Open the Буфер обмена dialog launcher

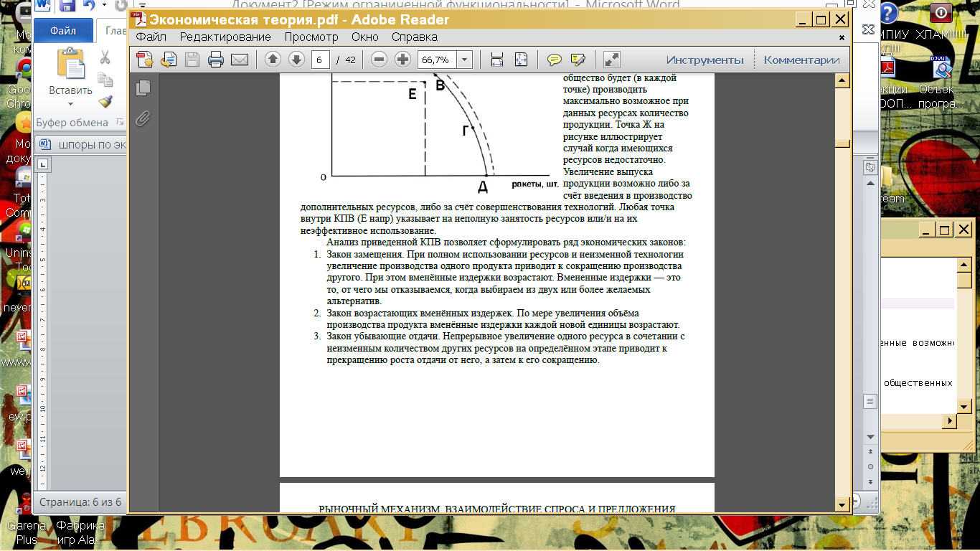[x=119, y=123]
